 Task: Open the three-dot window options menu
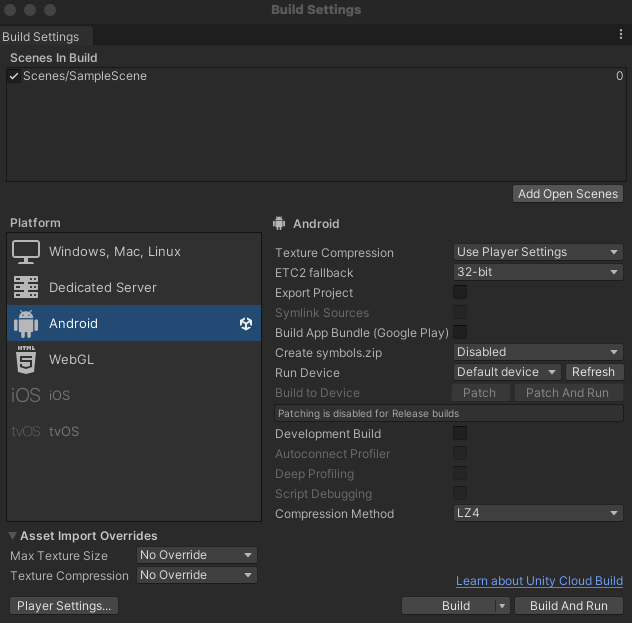coord(621,35)
